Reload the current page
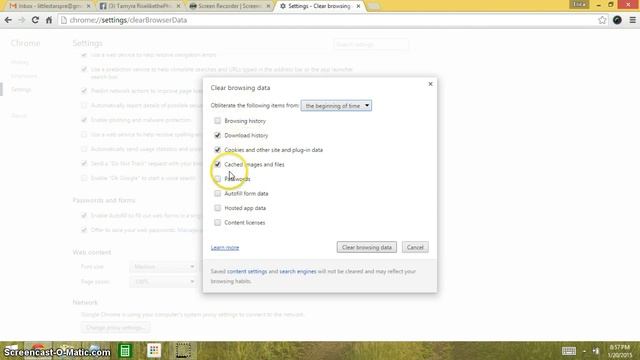This screenshot has width=640, height=360. [35, 20]
